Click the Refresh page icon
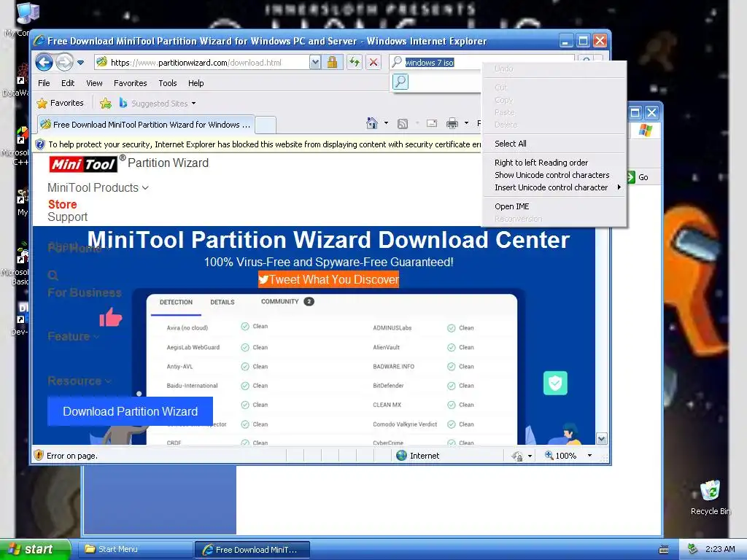Screen dimensions: 747x560 point(355,62)
